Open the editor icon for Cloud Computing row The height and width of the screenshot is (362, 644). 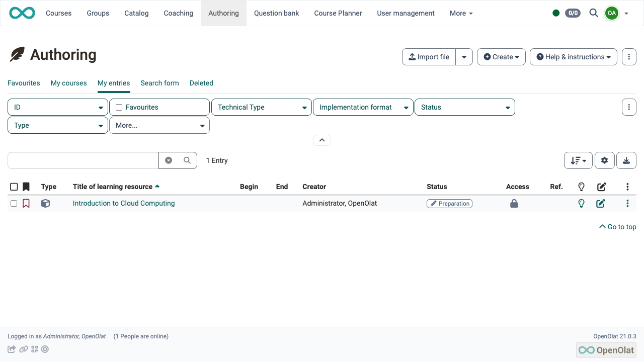pos(601,204)
